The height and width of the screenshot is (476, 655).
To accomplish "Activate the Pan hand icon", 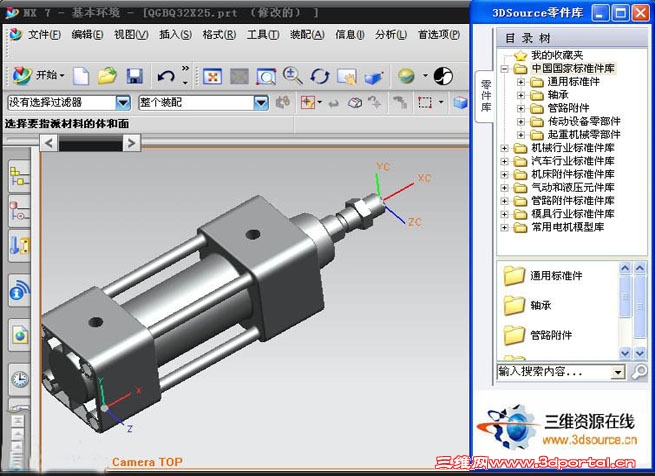I will point(347,77).
